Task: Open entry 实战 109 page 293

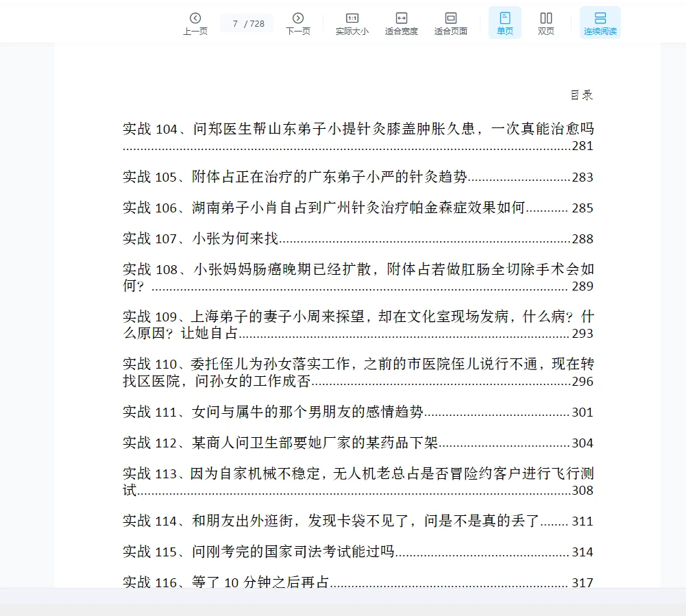Action: (x=358, y=325)
